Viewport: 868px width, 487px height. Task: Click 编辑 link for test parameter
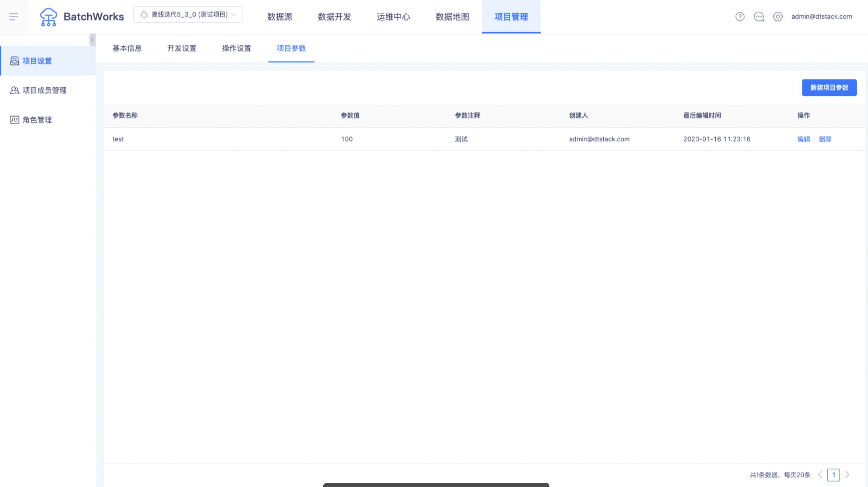pyautogui.click(x=804, y=139)
